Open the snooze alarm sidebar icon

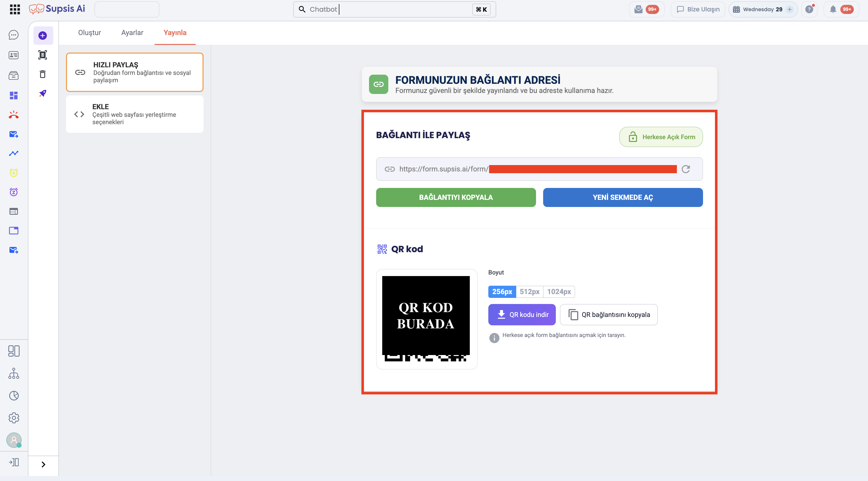[x=13, y=192]
